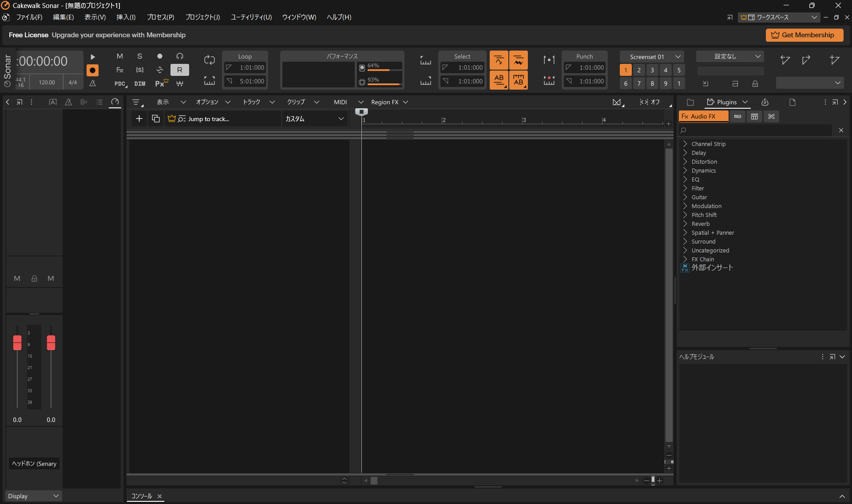Click the Get Membership button
Image resolution: width=852 pixels, height=504 pixels.
[804, 35]
